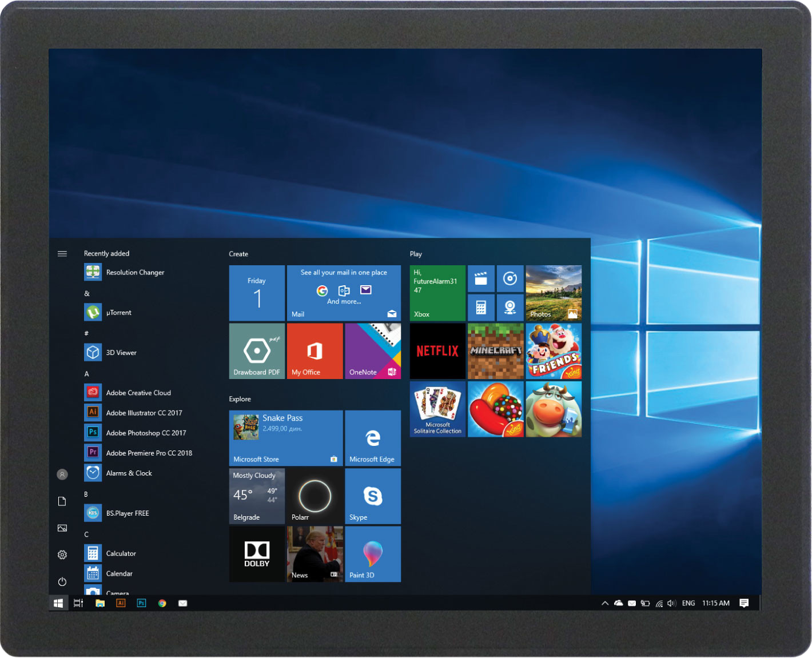Click the Power icon in Start sidebar

62,582
